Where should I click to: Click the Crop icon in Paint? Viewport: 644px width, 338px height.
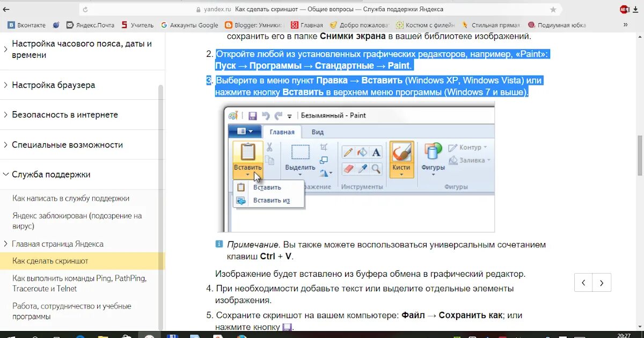tap(324, 147)
